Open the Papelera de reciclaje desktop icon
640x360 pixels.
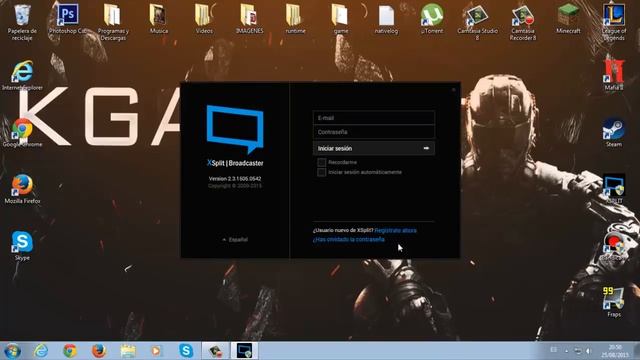pos(22,22)
